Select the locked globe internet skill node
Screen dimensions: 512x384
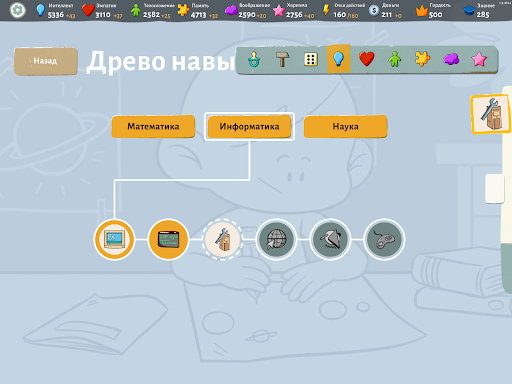276,239
